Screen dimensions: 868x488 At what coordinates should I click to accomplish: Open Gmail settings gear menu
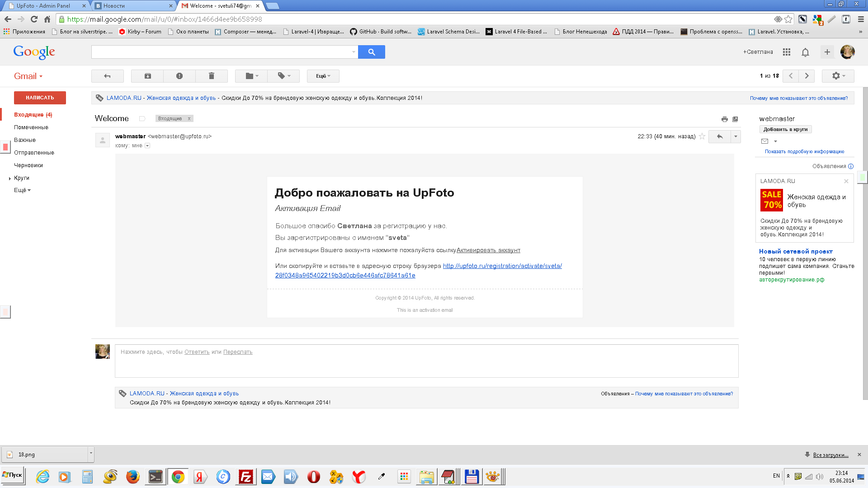pos(838,76)
